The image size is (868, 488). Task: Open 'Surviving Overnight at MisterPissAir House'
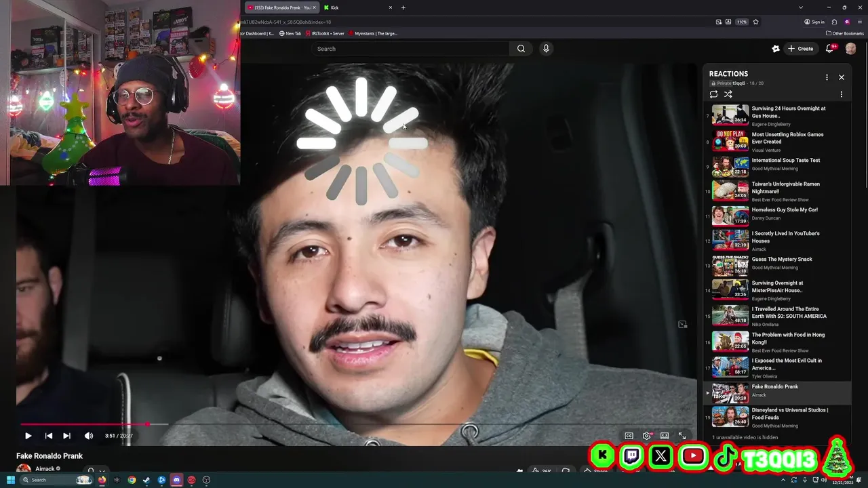tap(778, 290)
